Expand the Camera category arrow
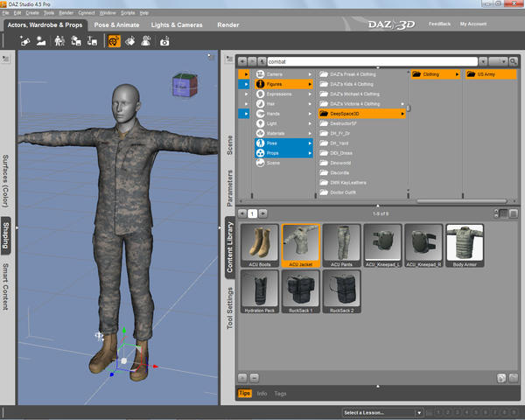 point(309,74)
